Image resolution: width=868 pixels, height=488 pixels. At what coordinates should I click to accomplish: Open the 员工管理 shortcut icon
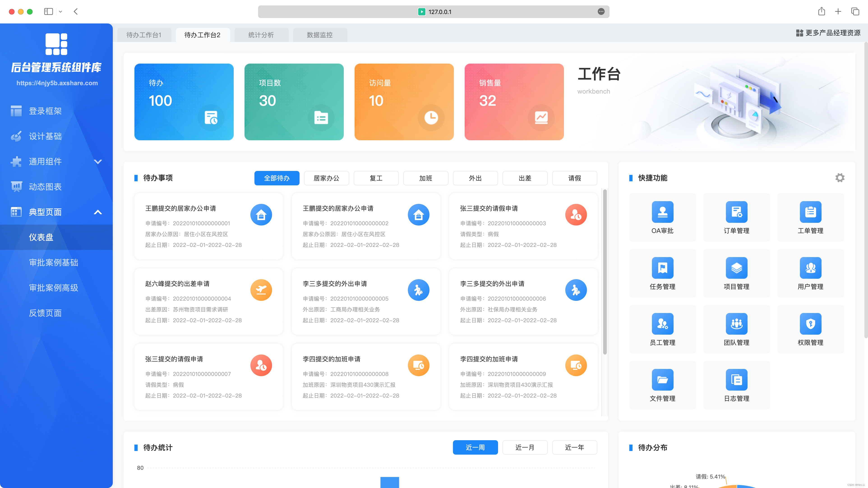[663, 324]
